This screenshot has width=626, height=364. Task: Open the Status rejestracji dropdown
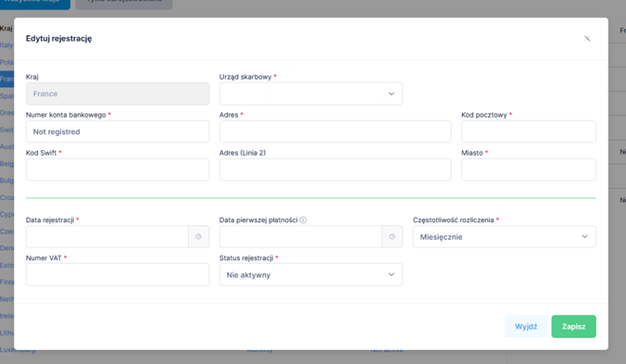[x=310, y=274]
